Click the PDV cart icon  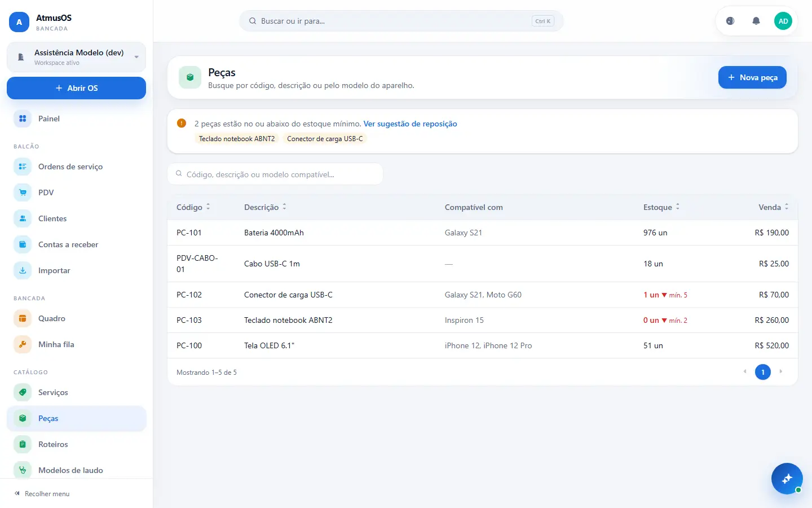[23, 192]
